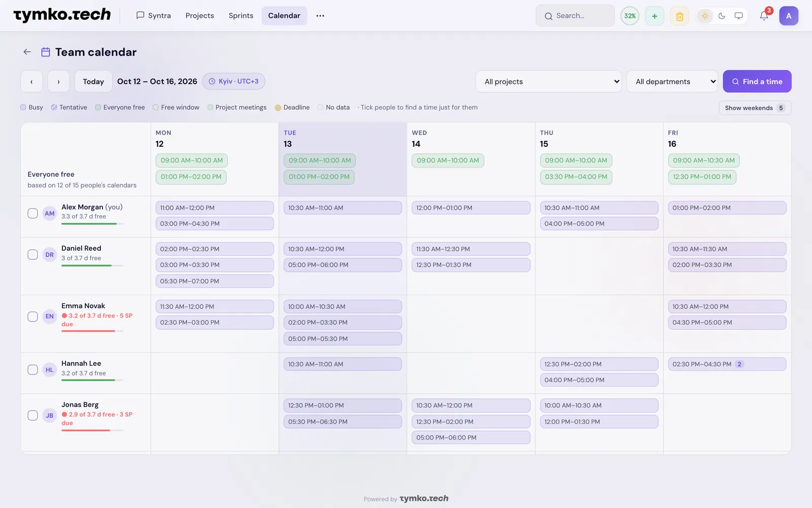Image resolution: width=812 pixels, height=508 pixels.
Task: Click the AM avatar for Alex Morgan
Action: click(50, 213)
